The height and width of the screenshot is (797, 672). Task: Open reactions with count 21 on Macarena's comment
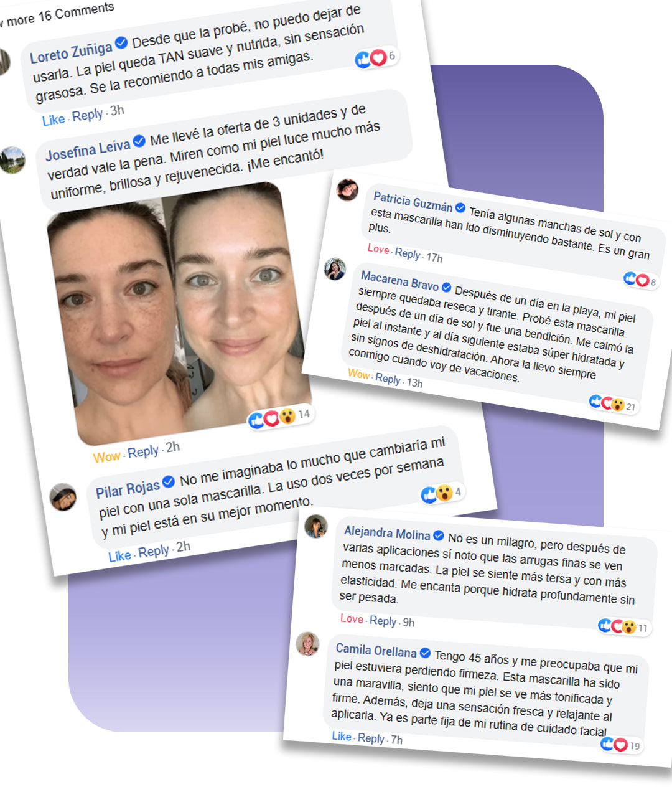[x=612, y=404]
